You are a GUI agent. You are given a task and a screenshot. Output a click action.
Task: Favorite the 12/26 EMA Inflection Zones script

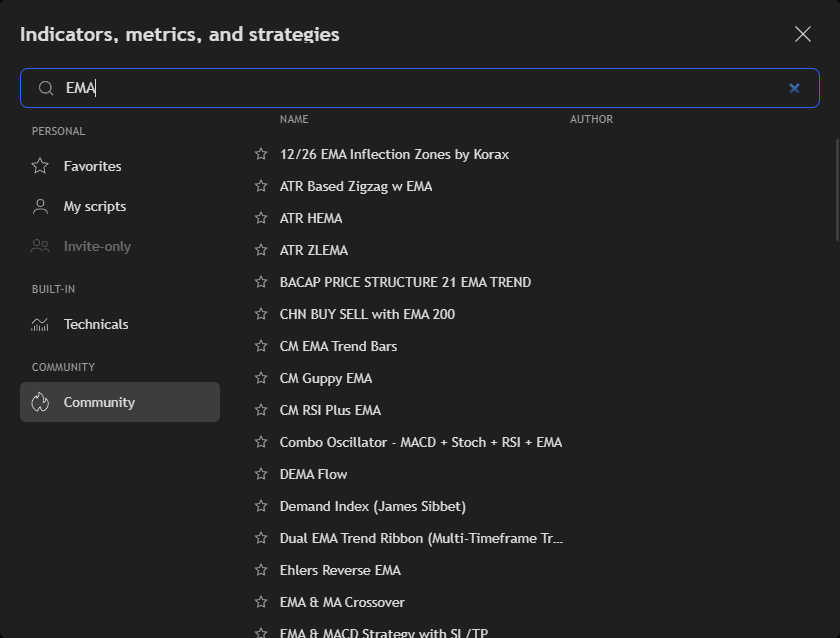tap(261, 154)
